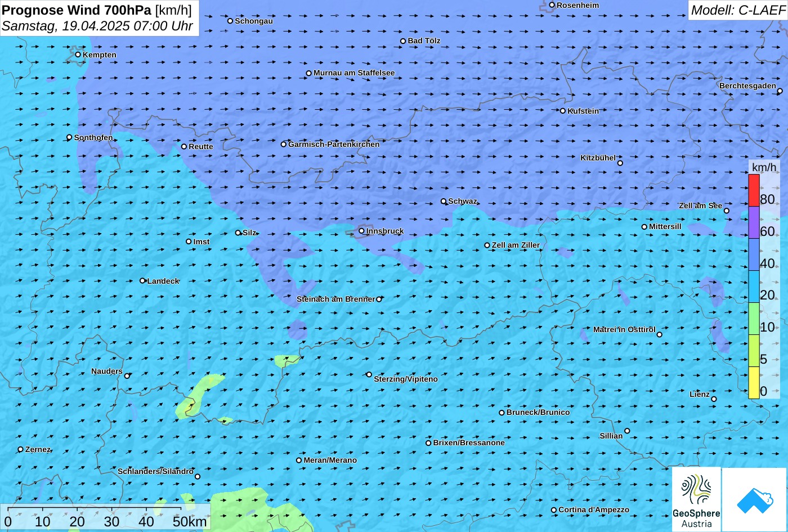Click the Sonthofen label

93,137
